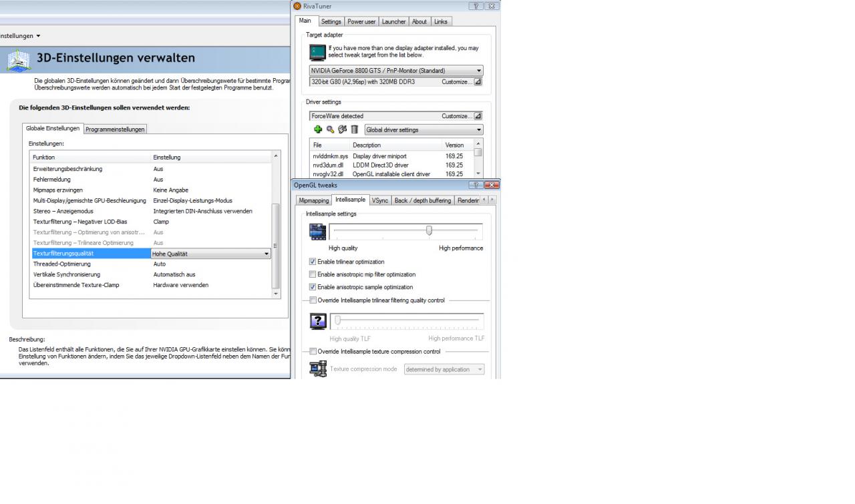Switch to VSync tab

(380, 200)
